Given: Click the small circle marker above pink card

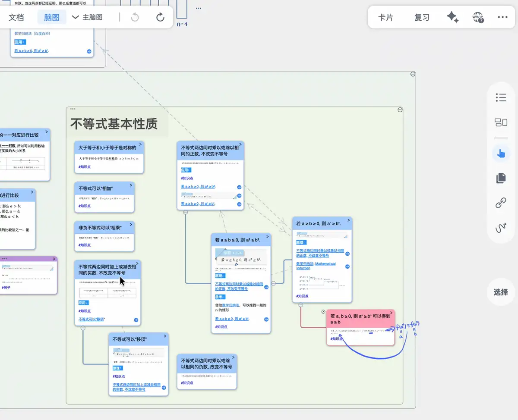Looking at the screenshot, I should [x=323, y=311].
